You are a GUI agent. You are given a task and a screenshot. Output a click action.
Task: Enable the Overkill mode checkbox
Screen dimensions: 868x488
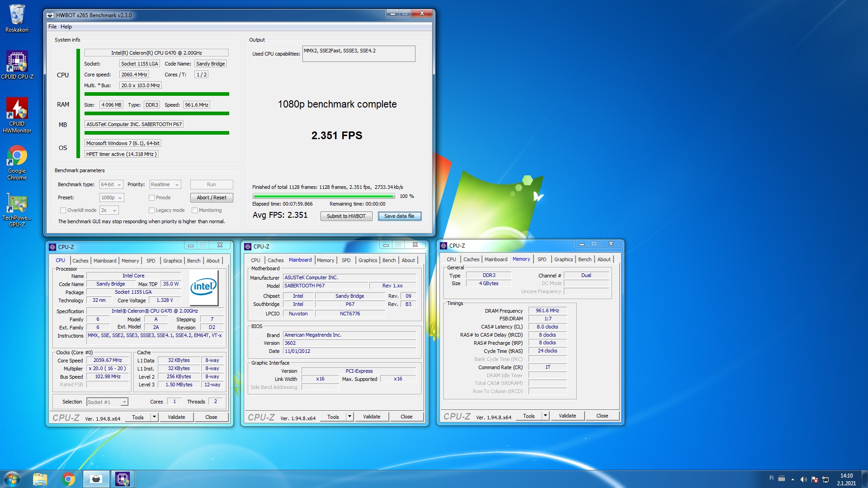(63, 210)
